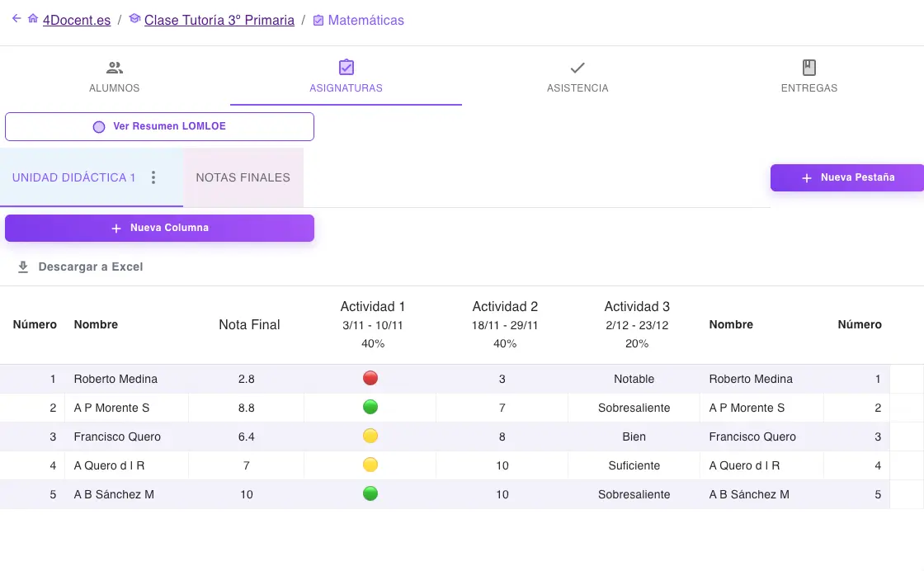Viewport: 924px width, 571px height.
Task: Click the 2.8 final grade cell
Action: 247,379
